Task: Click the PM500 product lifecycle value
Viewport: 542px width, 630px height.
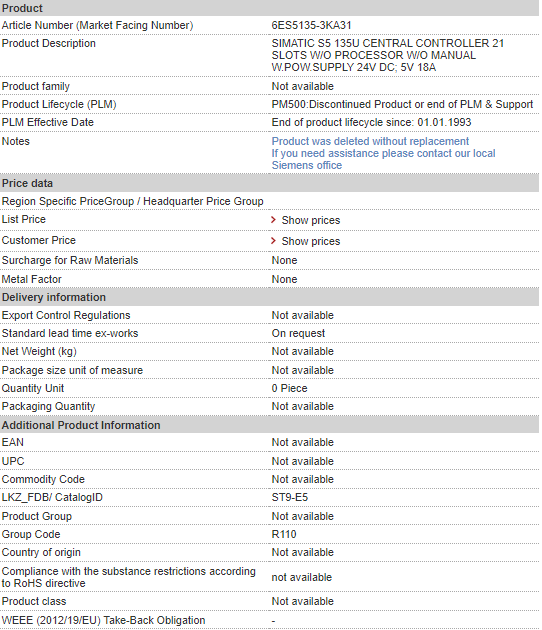Action: pyautogui.click(x=402, y=104)
